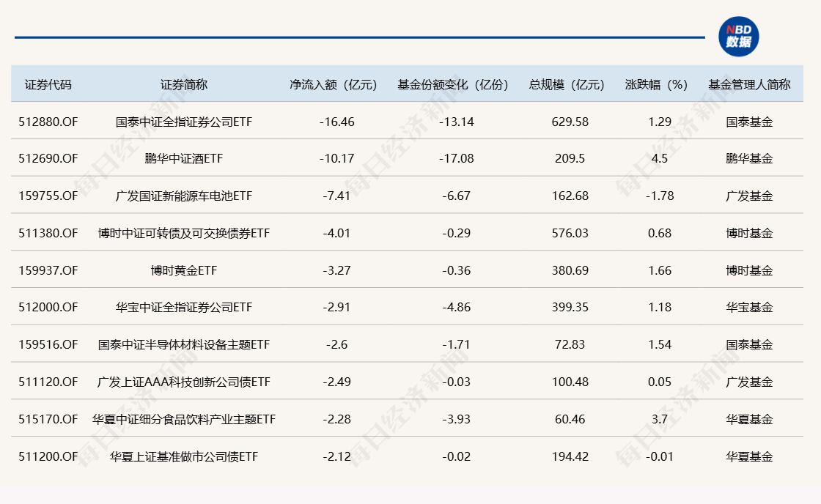
Task: Click 广发基金 in the 159755.OF row
Action: point(749,196)
